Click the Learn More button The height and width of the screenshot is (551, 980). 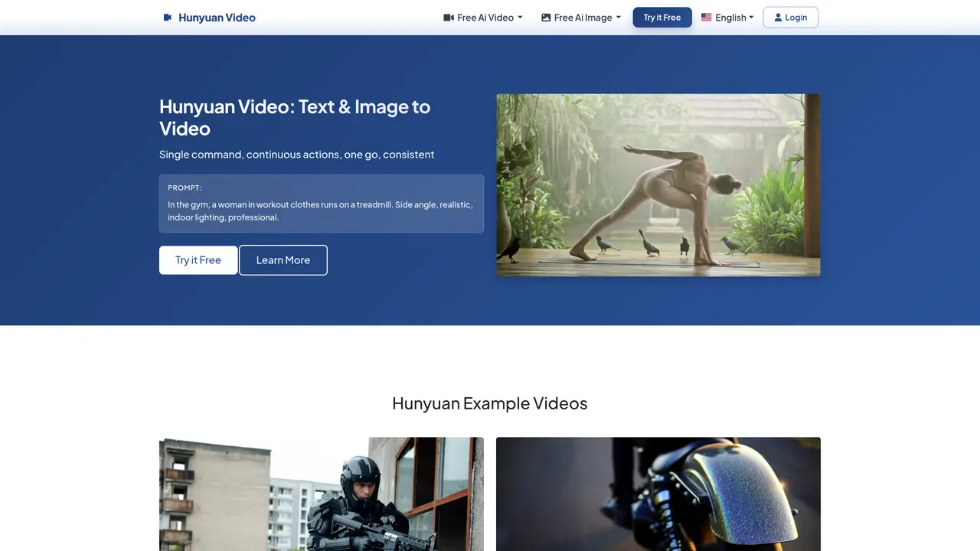tap(283, 260)
